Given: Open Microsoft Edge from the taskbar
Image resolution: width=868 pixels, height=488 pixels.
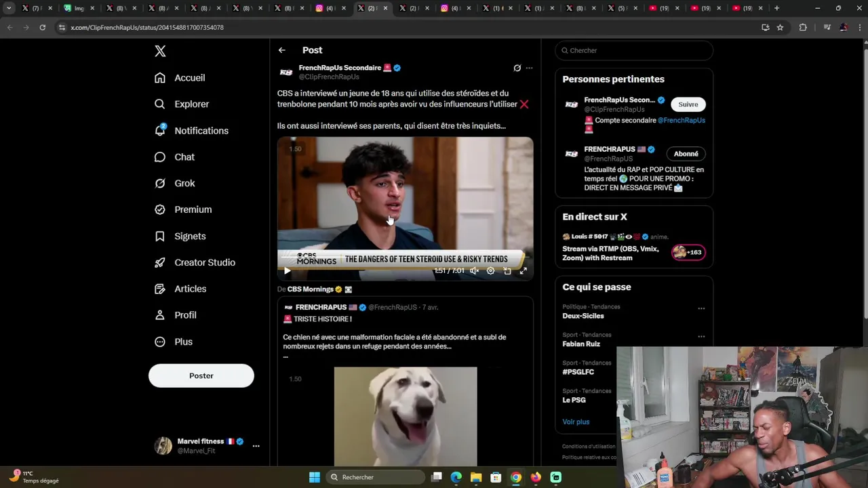Looking at the screenshot, I should coord(456,477).
